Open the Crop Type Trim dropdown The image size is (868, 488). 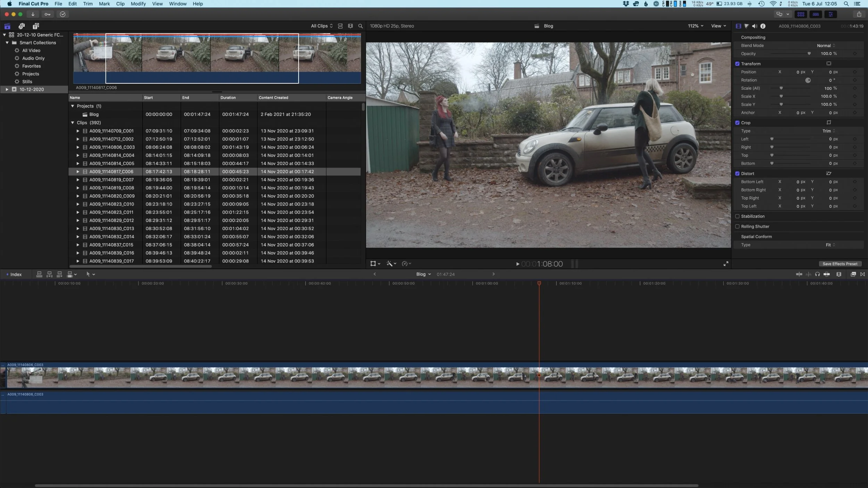click(x=829, y=131)
